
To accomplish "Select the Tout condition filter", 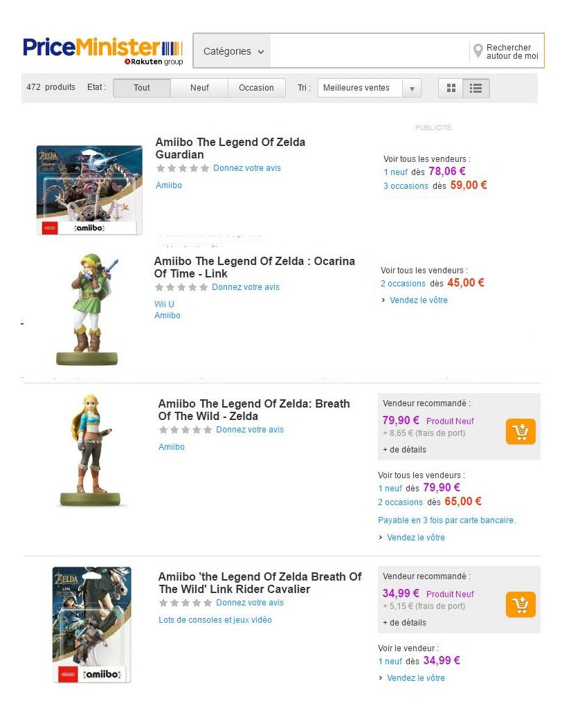I will (x=142, y=88).
